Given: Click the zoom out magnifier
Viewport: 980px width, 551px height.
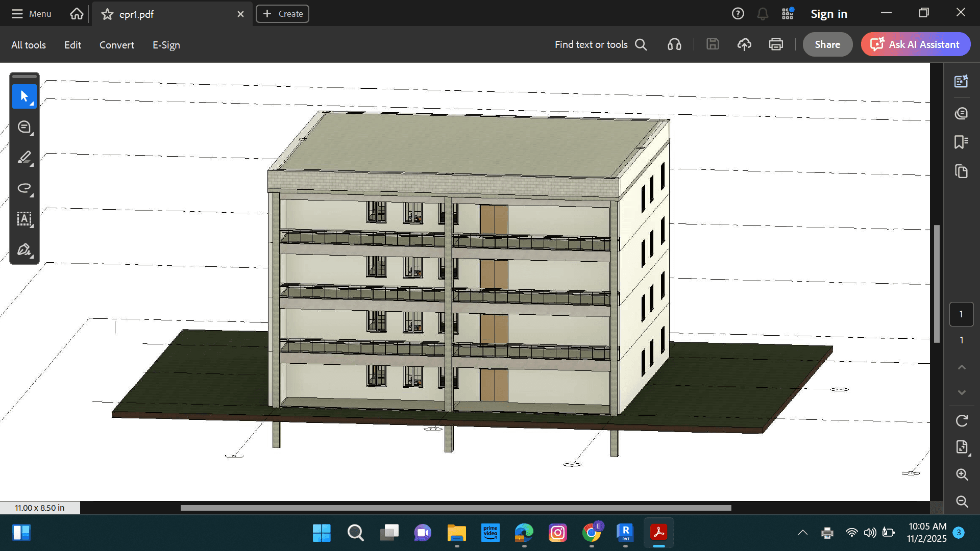Looking at the screenshot, I should tap(962, 502).
